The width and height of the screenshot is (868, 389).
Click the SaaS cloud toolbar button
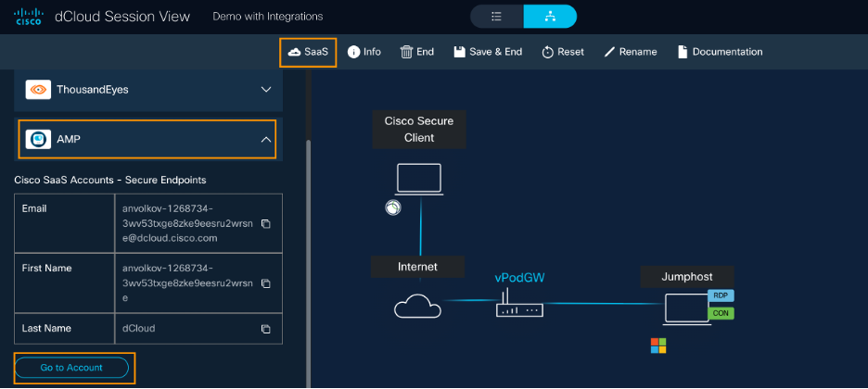(x=308, y=52)
